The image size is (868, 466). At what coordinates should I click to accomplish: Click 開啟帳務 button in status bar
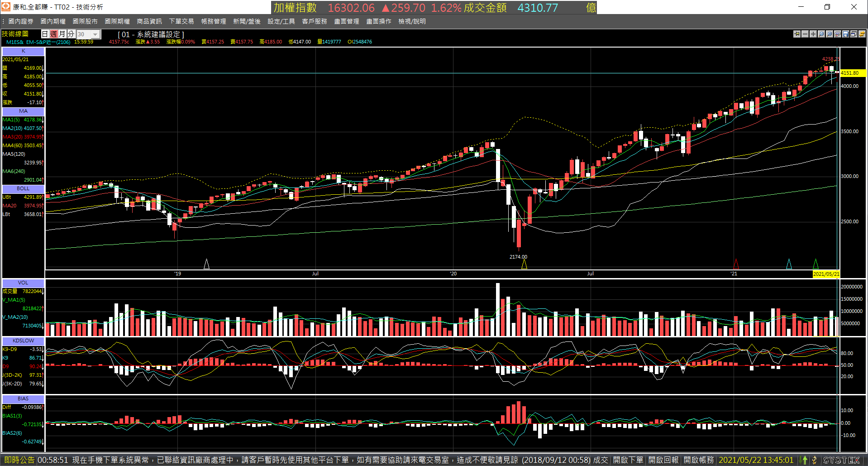click(698, 460)
